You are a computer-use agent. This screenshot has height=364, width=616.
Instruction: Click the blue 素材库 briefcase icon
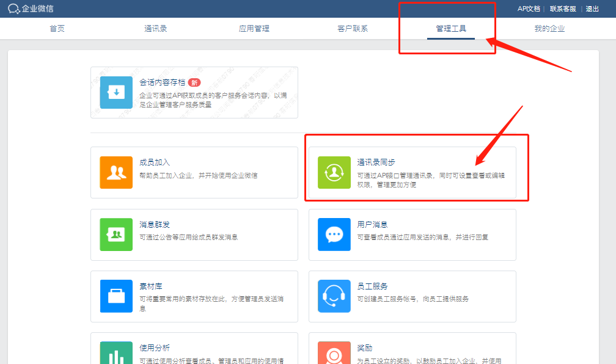[116, 296]
